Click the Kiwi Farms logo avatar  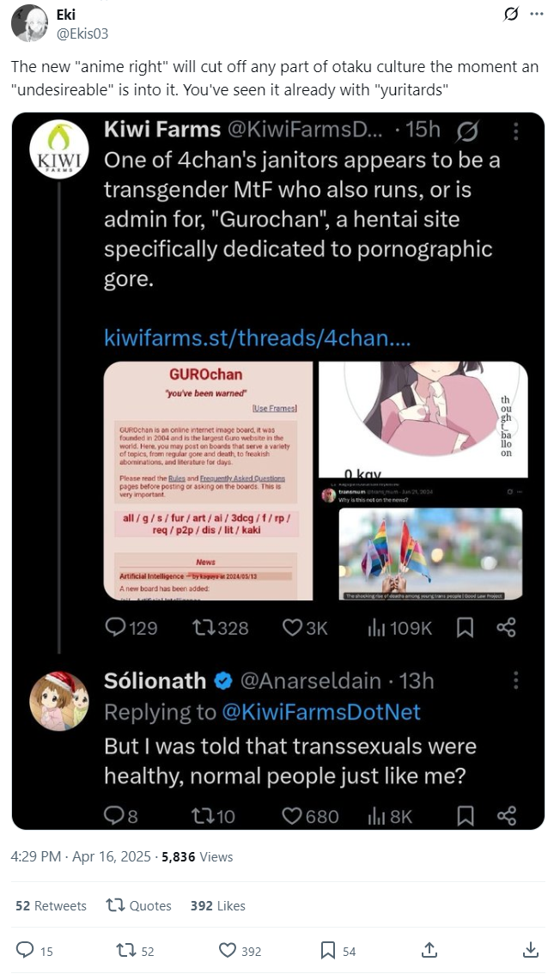pyautogui.click(x=58, y=149)
